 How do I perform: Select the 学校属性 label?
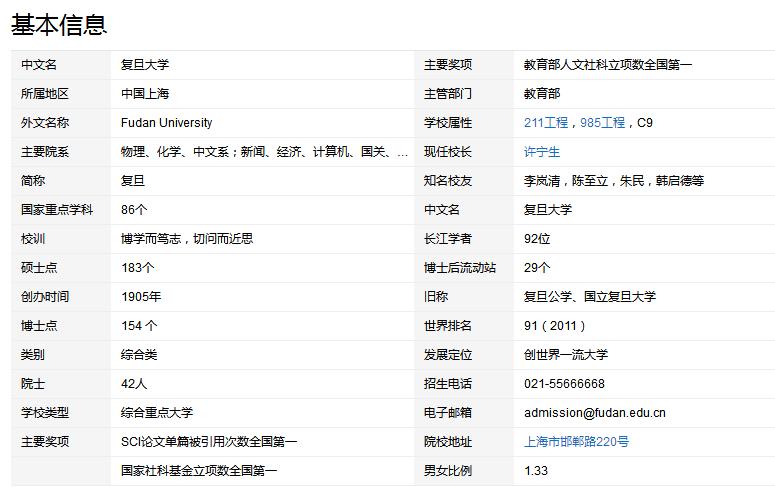click(x=448, y=123)
